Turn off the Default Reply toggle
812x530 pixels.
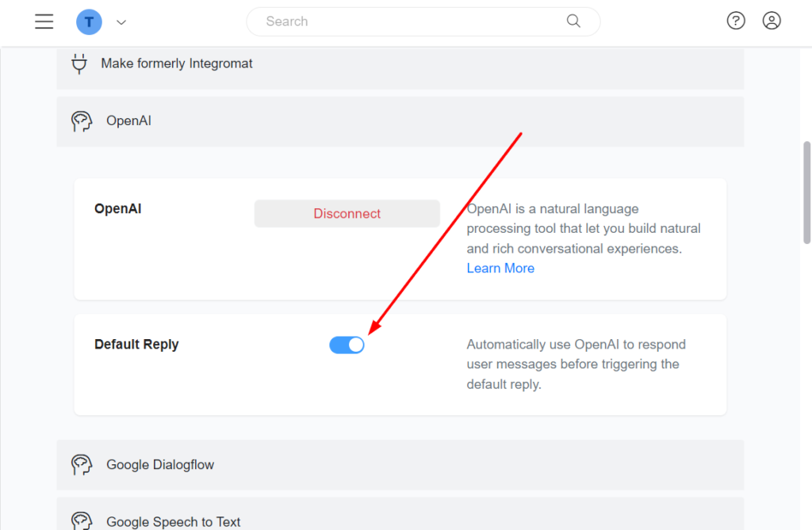point(347,345)
